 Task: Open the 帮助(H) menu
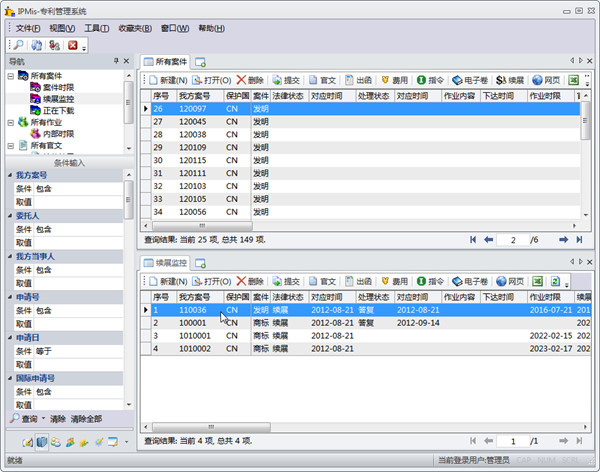point(212,28)
